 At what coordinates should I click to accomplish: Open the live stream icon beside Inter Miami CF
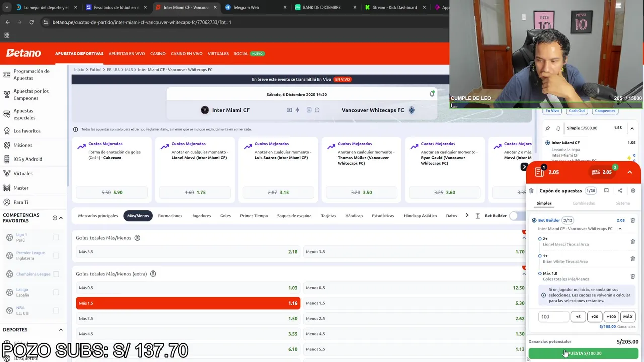(289, 110)
